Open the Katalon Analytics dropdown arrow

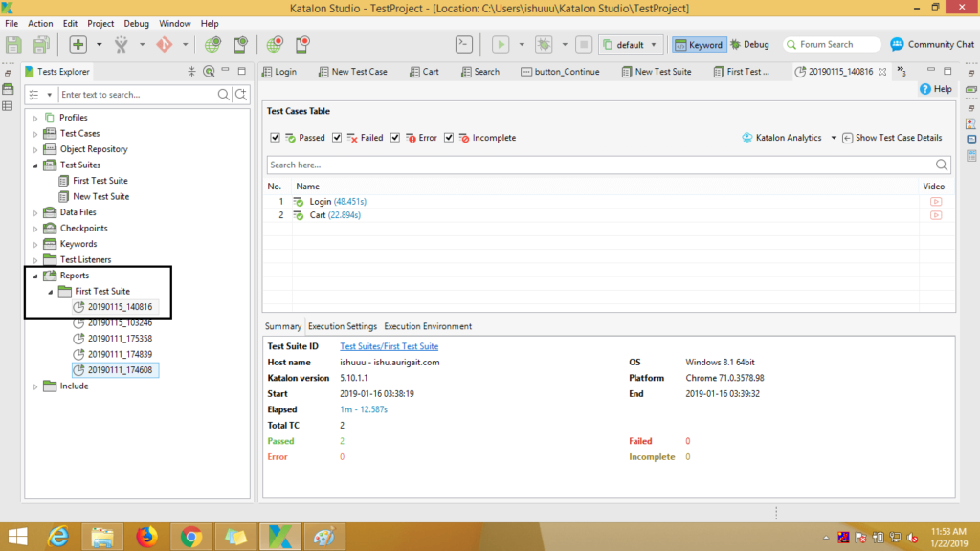834,138
